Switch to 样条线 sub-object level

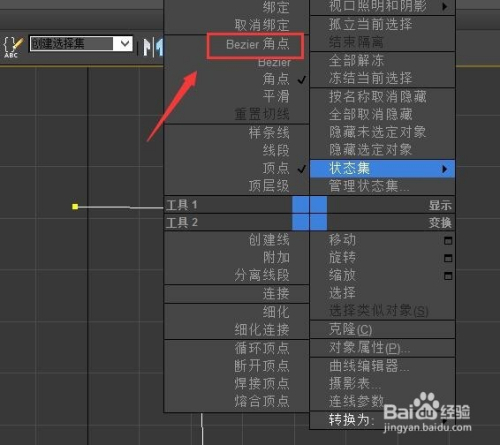click(x=269, y=133)
